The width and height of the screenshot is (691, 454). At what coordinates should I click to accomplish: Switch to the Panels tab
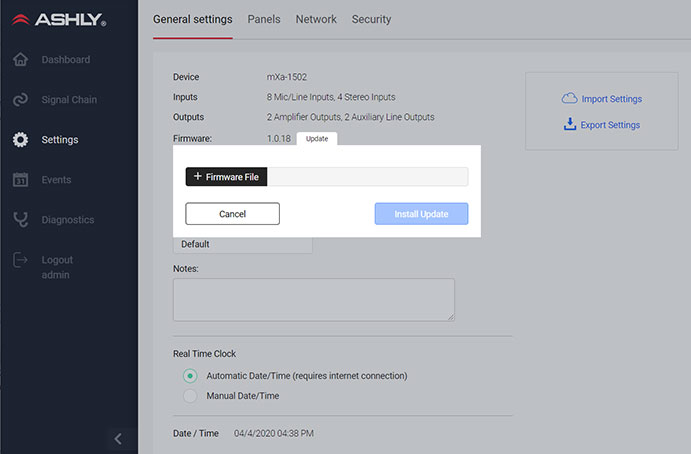point(264,19)
